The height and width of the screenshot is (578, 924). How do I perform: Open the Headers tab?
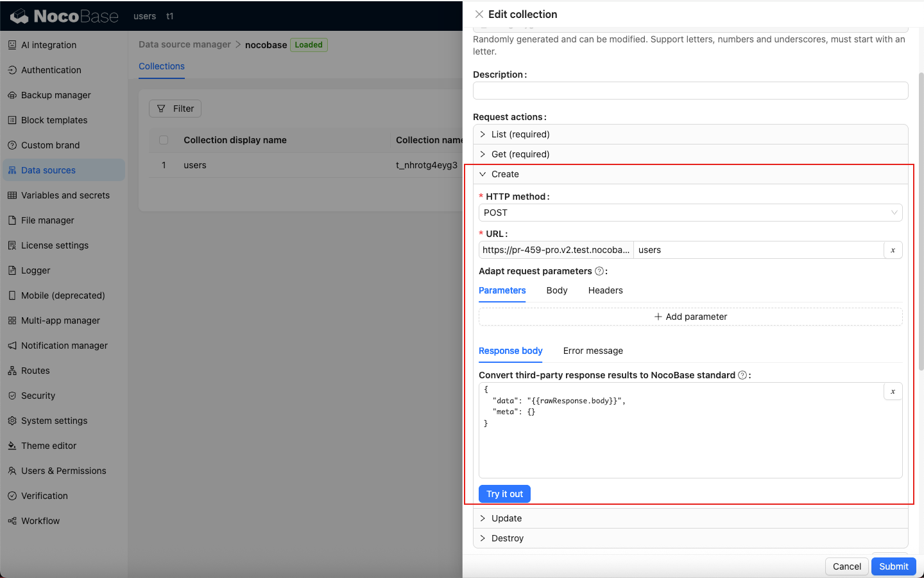[x=605, y=290]
